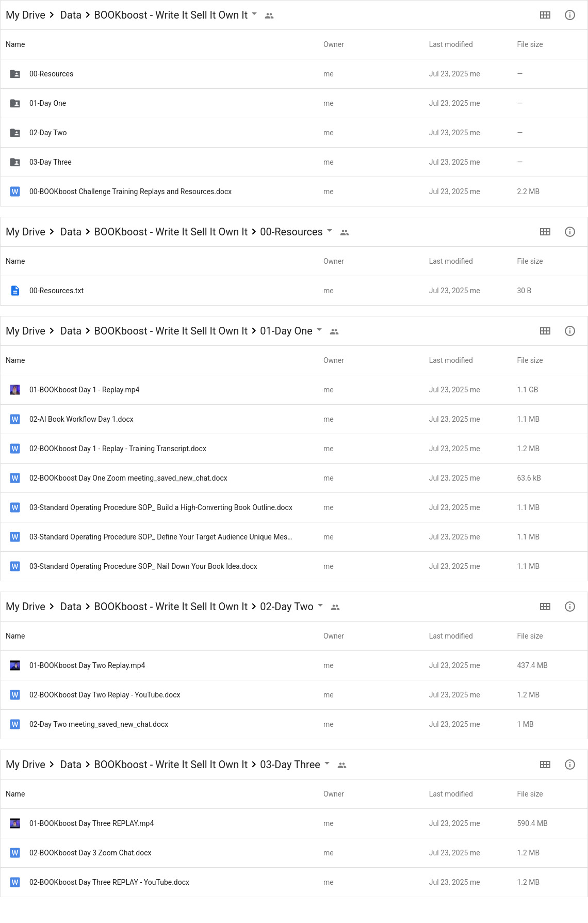Click shared people icon beside 03-Day Three
Viewport: 588px width, 923px height.
pyautogui.click(x=342, y=765)
